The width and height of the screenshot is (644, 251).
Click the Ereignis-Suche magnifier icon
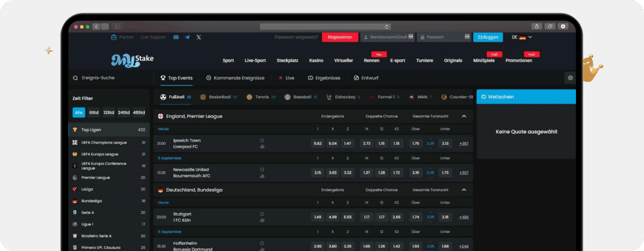(x=75, y=78)
